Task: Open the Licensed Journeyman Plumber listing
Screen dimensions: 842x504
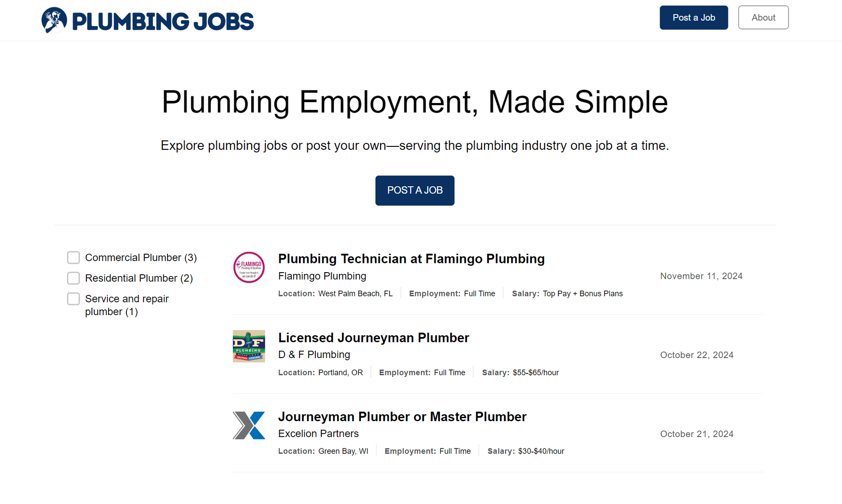Action: click(373, 337)
